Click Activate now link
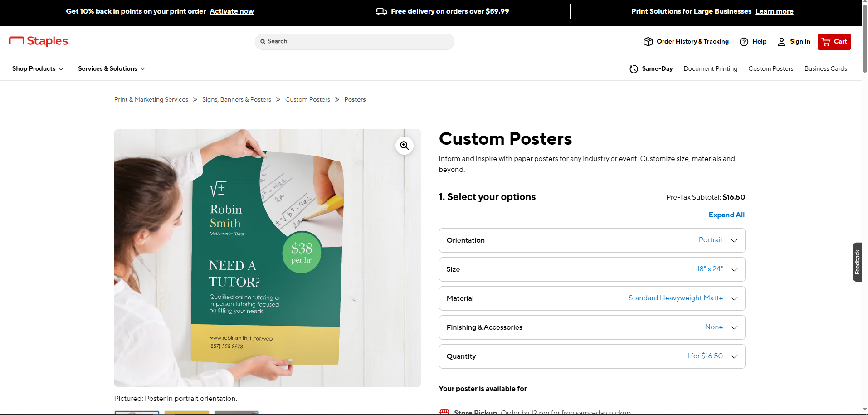 pyautogui.click(x=232, y=11)
